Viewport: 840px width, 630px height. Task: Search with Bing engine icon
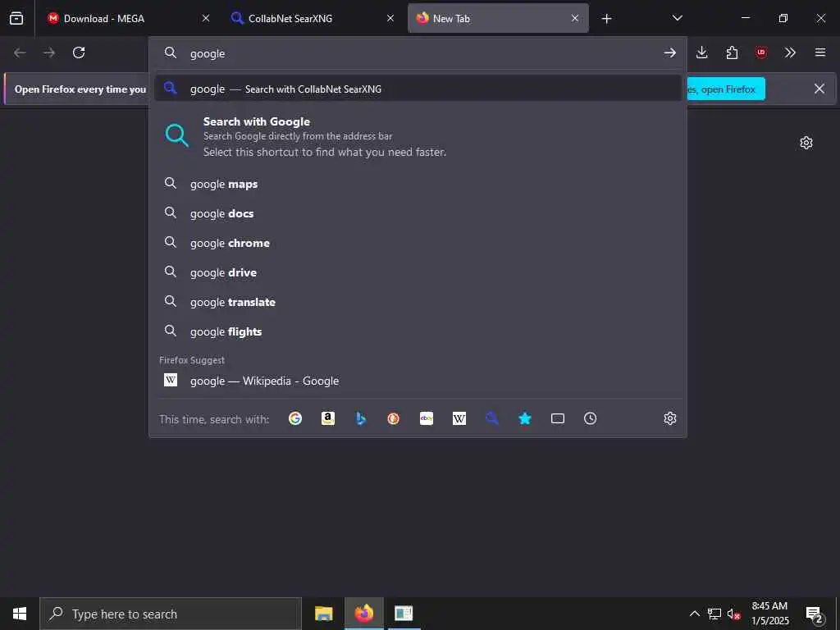tap(361, 418)
